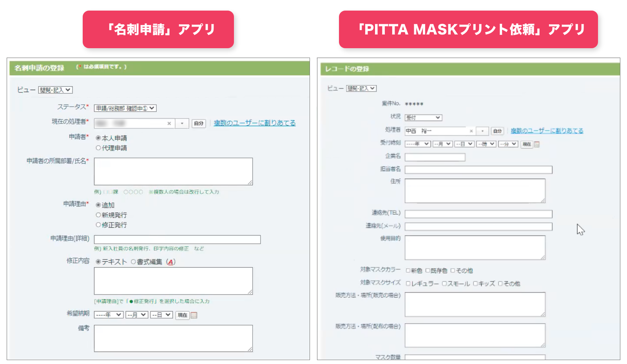
Task: Choose 書式編集 for 修正内容
Action: click(x=133, y=262)
